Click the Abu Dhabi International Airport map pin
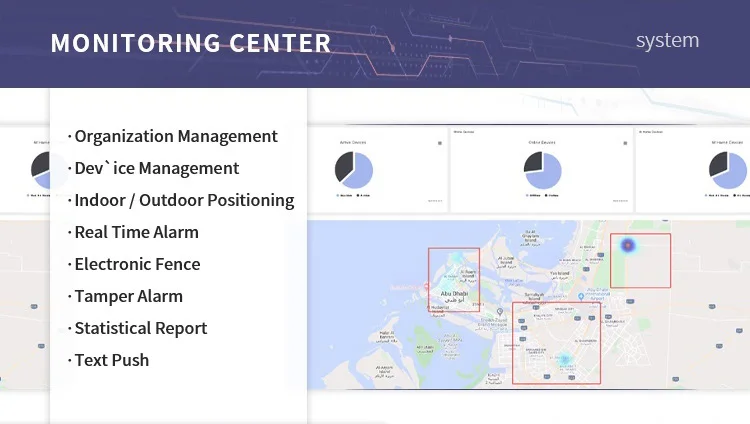The width and height of the screenshot is (750, 424). pyautogui.click(x=581, y=297)
